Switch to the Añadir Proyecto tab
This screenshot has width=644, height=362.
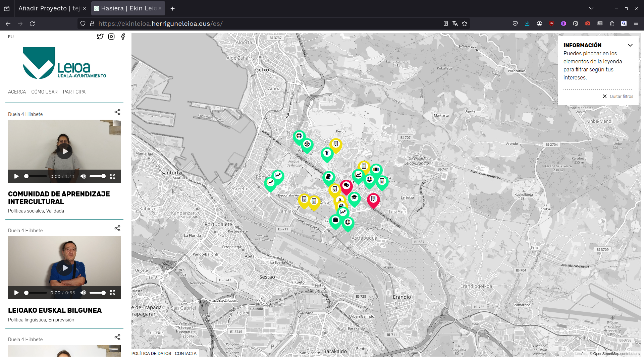point(49,8)
